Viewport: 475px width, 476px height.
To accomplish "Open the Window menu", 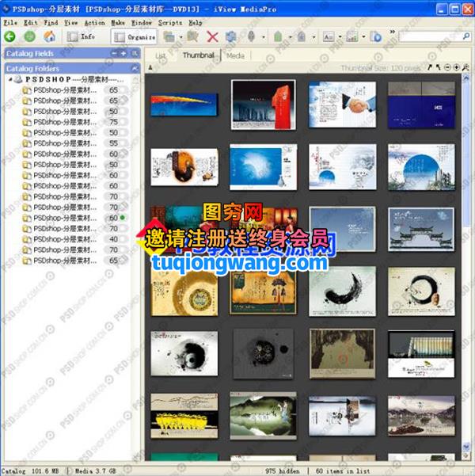I will click(x=141, y=23).
